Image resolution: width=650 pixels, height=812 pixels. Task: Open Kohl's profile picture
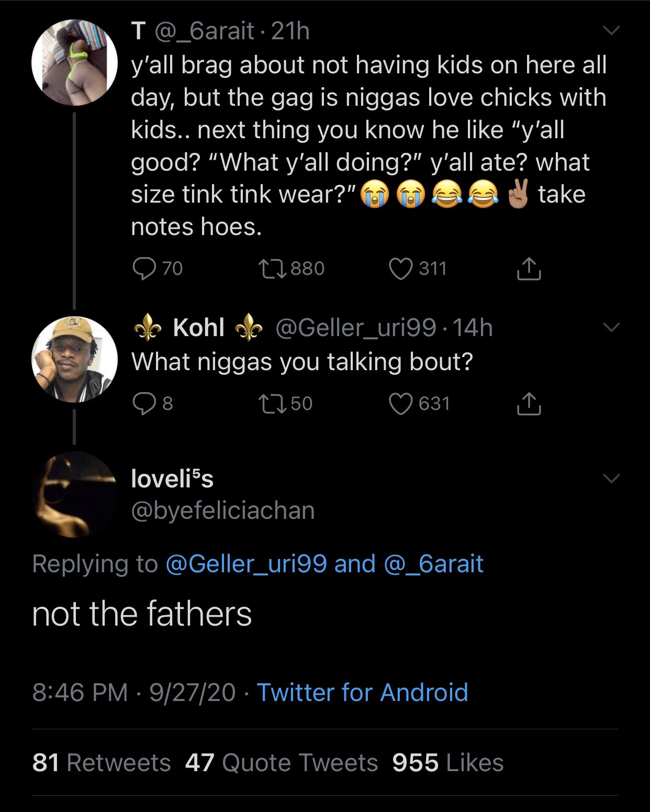pos(74,359)
